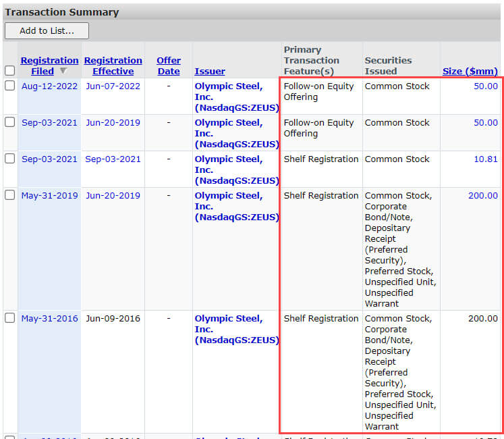Select securities issued list in May-31-2016 row
Viewport: 504px width, 439px height.
pos(401,372)
